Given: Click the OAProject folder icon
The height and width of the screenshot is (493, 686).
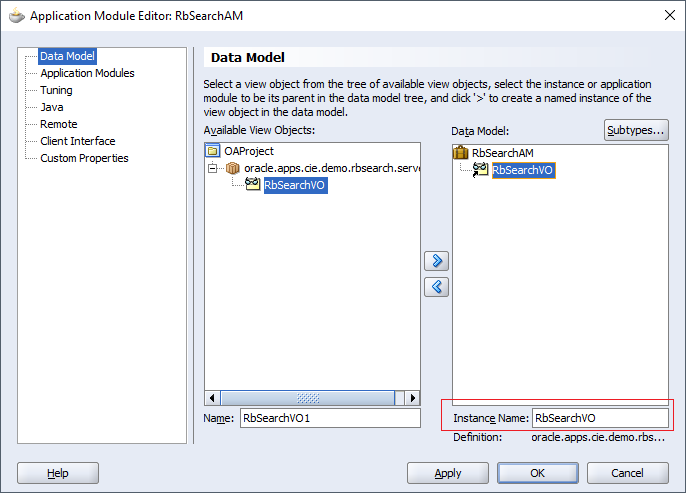Looking at the screenshot, I should (x=213, y=151).
